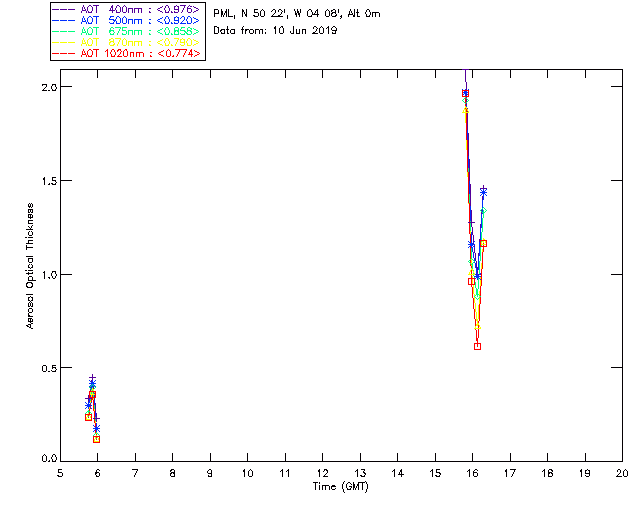Click the y-axis tick label '2.0'

click(x=48, y=87)
